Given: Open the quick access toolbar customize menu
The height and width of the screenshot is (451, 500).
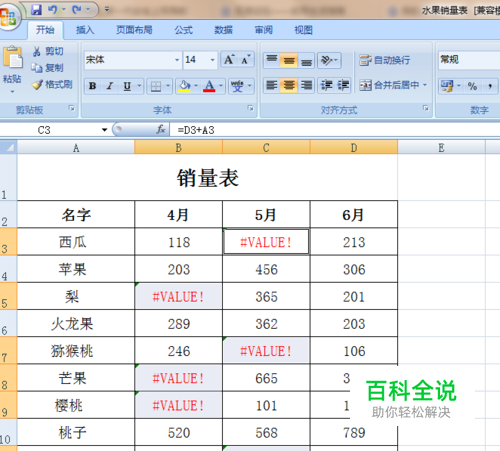Looking at the screenshot, I should pyautogui.click(x=107, y=10).
